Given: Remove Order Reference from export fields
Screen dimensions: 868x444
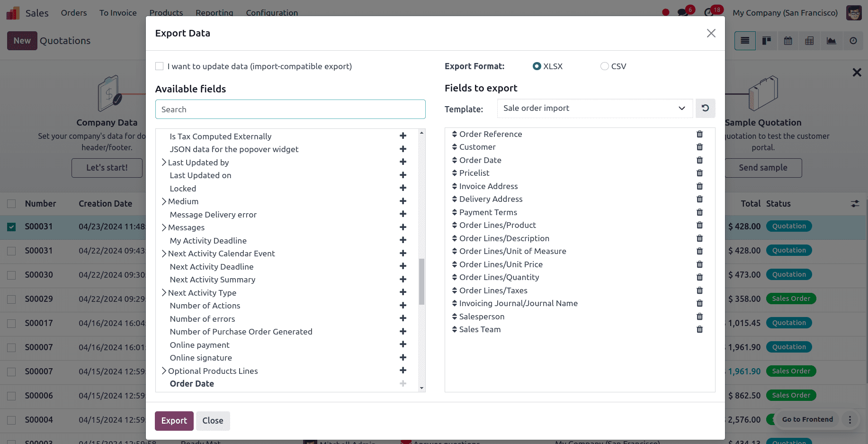Looking at the screenshot, I should coord(699,134).
